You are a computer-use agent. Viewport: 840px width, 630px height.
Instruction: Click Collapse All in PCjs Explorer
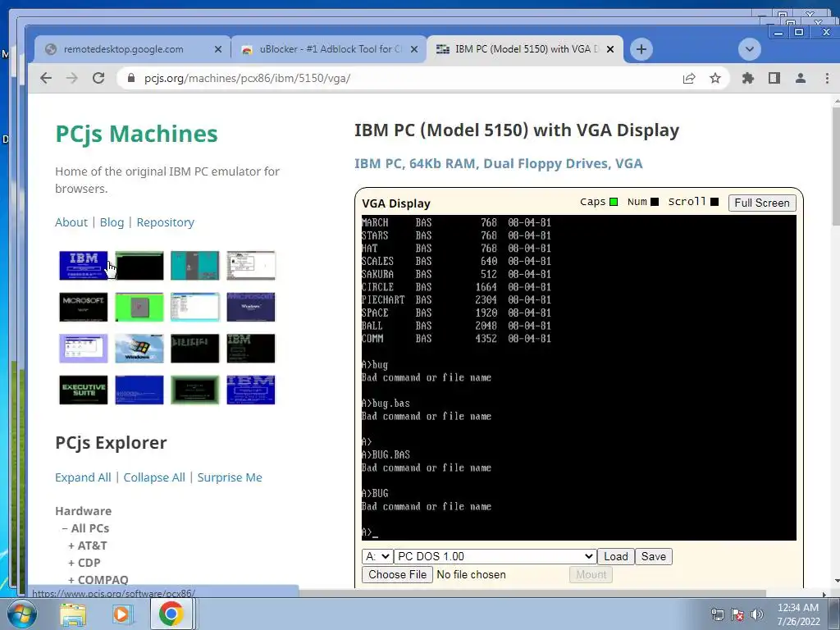pyautogui.click(x=154, y=477)
